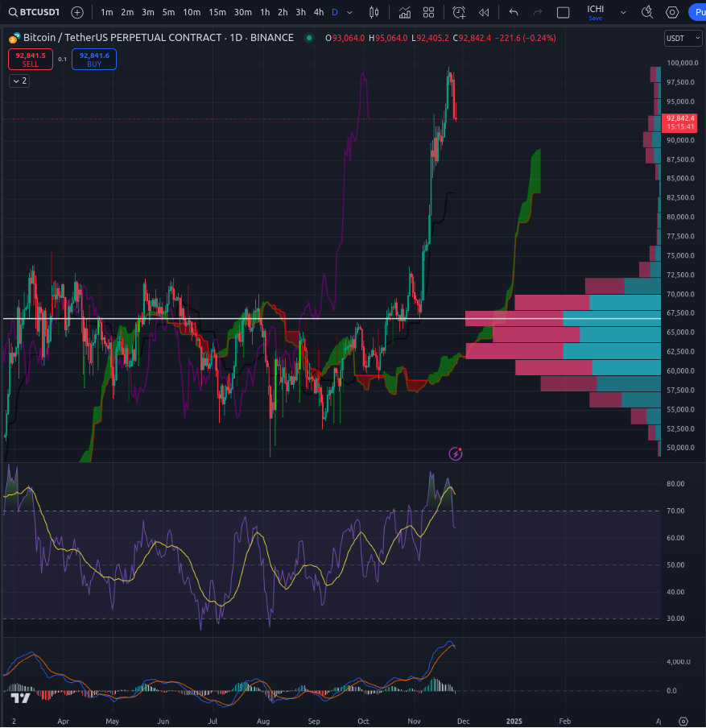Choose the 1h timeframe
The width and height of the screenshot is (706, 728).
pos(265,13)
